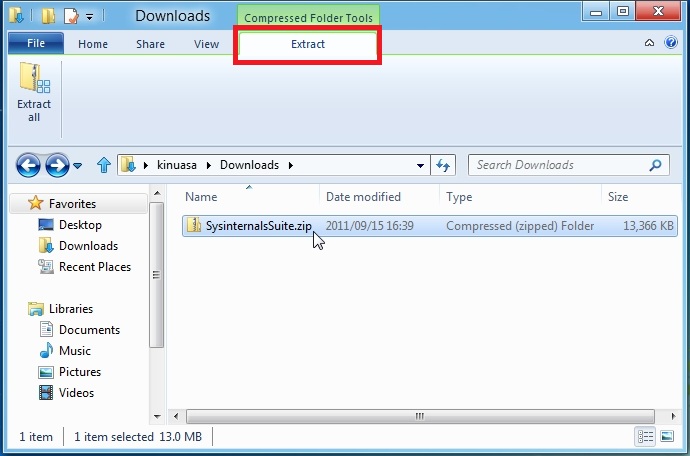Click the file list horizontal scrollbar thumb
The height and width of the screenshot is (456, 690).
coord(420,416)
